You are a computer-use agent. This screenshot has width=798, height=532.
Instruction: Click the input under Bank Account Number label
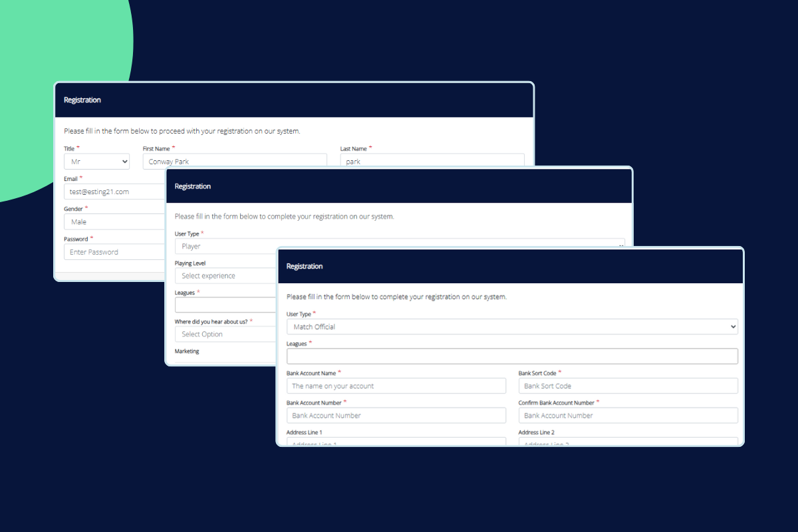point(396,415)
